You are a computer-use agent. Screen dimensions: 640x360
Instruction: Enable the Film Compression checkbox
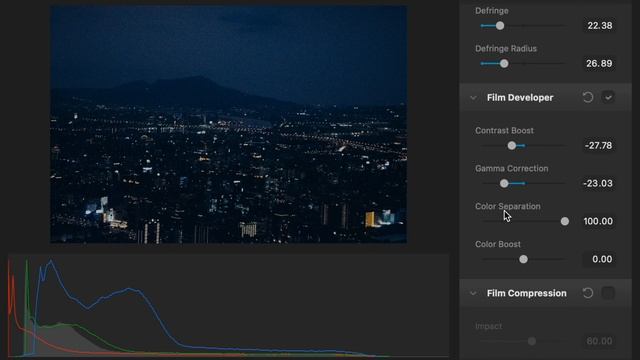click(608, 293)
